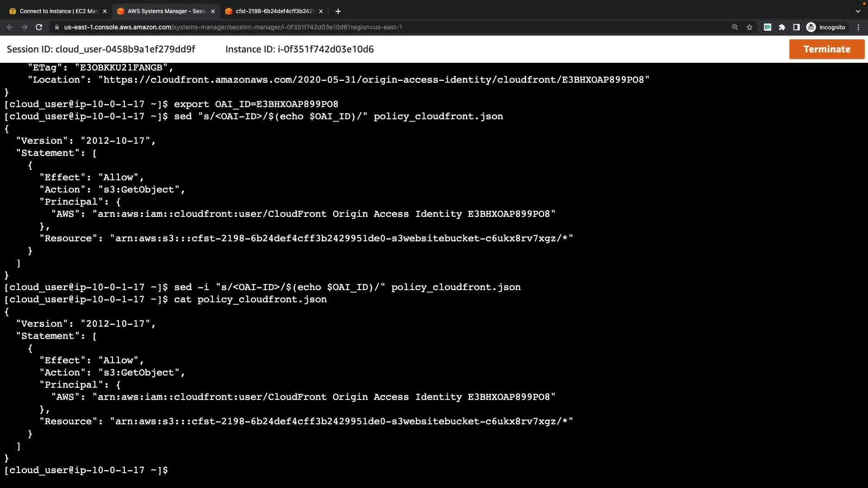The image size is (868, 488).
Task: Open the zoom magnifier in address bar
Action: click(735, 27)
